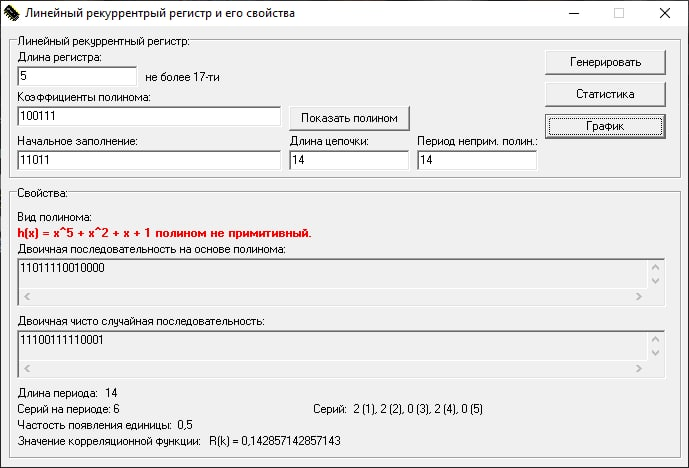This screenshot has width=689, height=468.
Task: Click the Длина цепочки field
Action: point(349,160)
